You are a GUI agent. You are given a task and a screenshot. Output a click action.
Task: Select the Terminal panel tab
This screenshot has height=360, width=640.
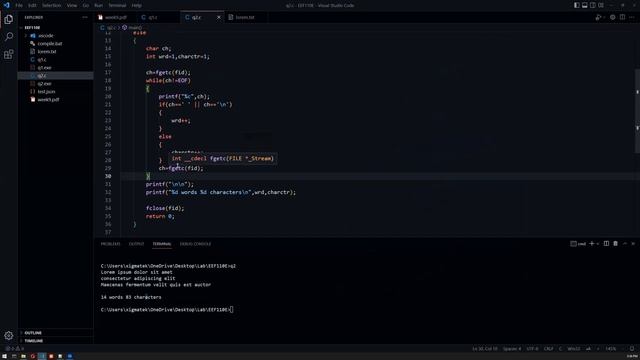pyautogui.click(x=162, y=244)
